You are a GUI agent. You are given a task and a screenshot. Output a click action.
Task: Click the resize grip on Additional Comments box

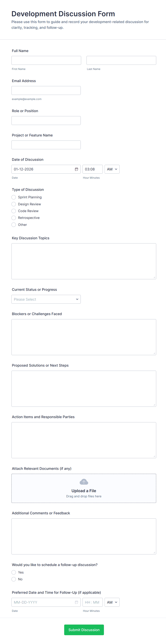[155, 552]
